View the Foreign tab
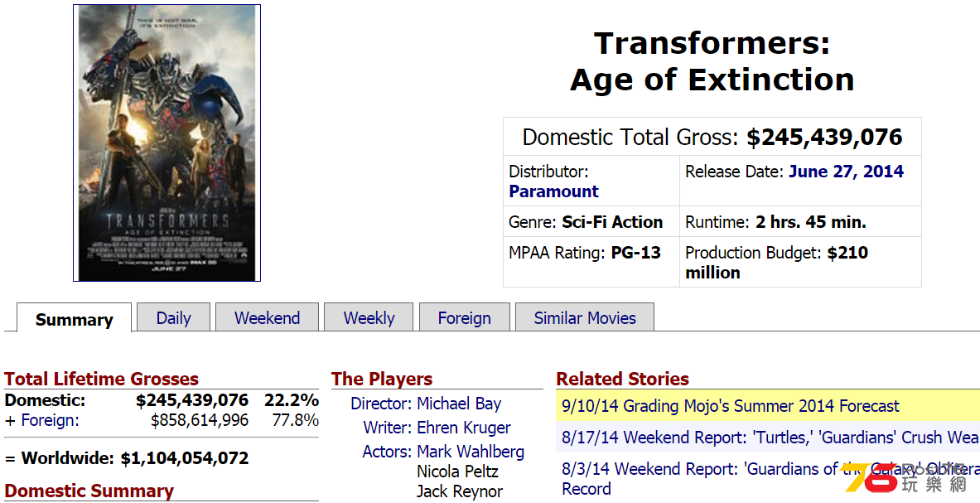980x503 pixels. pyautogui.click(x=465, y=317)
